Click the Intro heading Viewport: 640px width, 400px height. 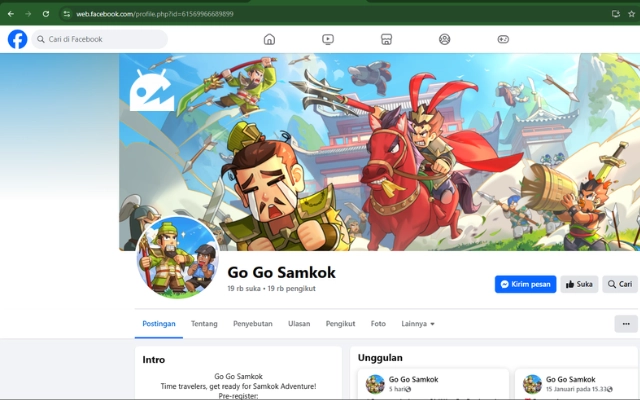(154, 360)
